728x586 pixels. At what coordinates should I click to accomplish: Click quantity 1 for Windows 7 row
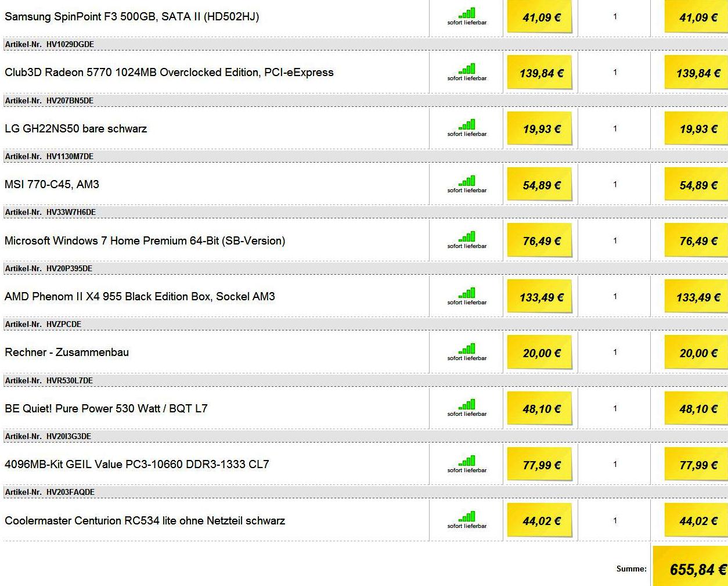coord(615,240)
